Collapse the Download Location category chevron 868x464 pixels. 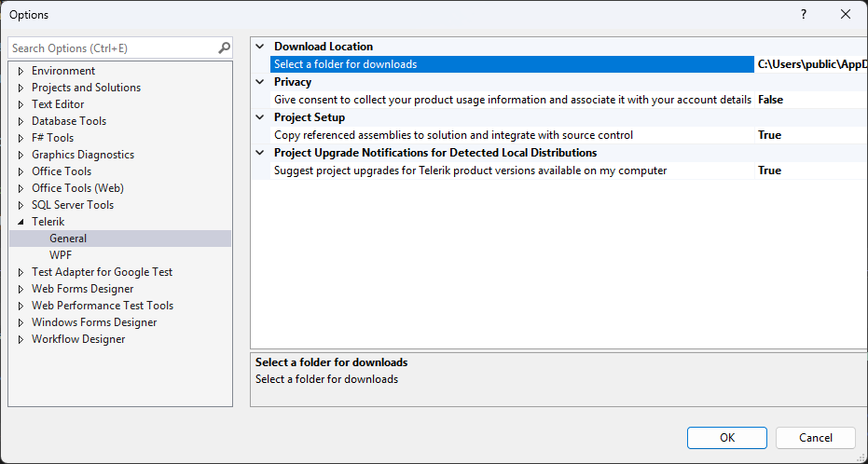click(x=260, y=47)
